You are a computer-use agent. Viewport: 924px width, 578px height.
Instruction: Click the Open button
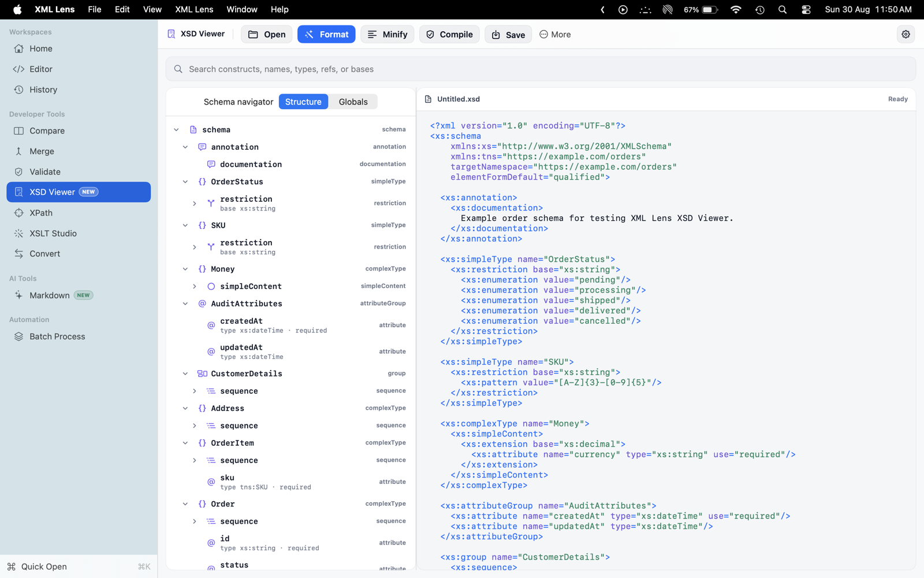[x=267, y=35]
